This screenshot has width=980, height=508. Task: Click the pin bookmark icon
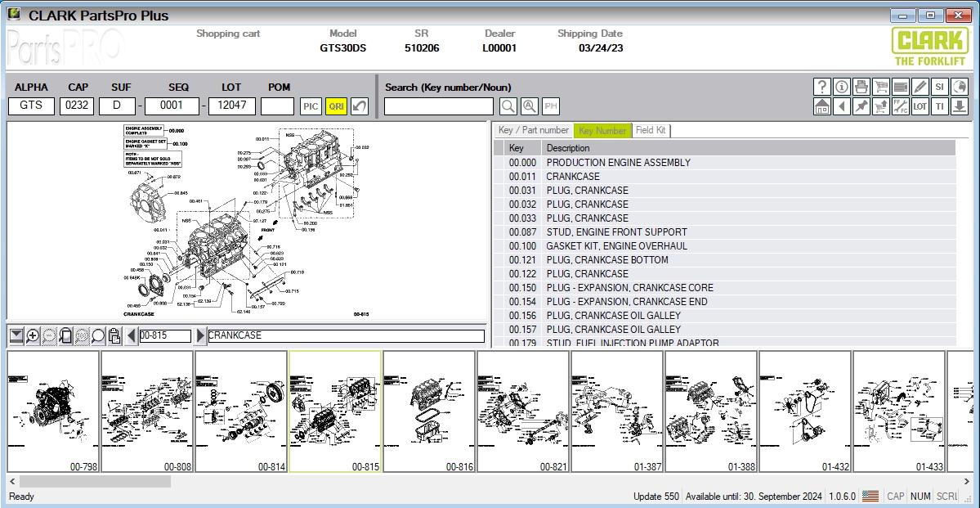861,106
